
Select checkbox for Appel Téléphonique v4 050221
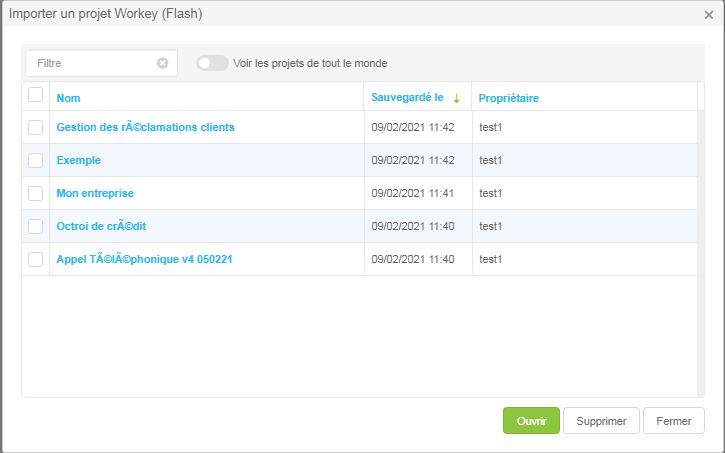36,259
